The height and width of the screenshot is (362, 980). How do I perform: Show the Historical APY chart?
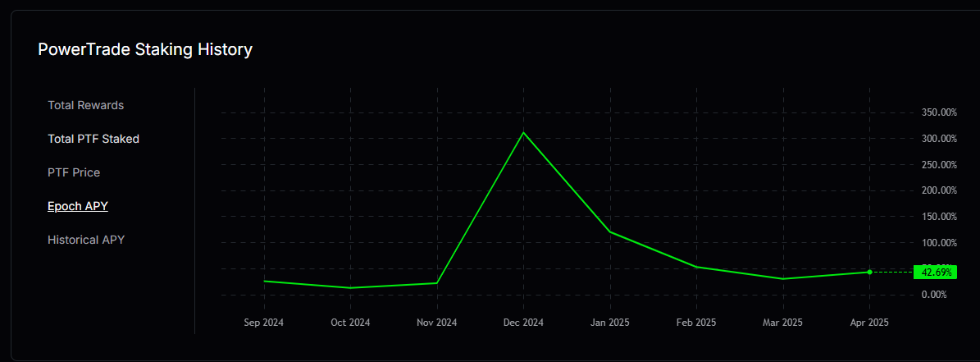pos(86,240)
